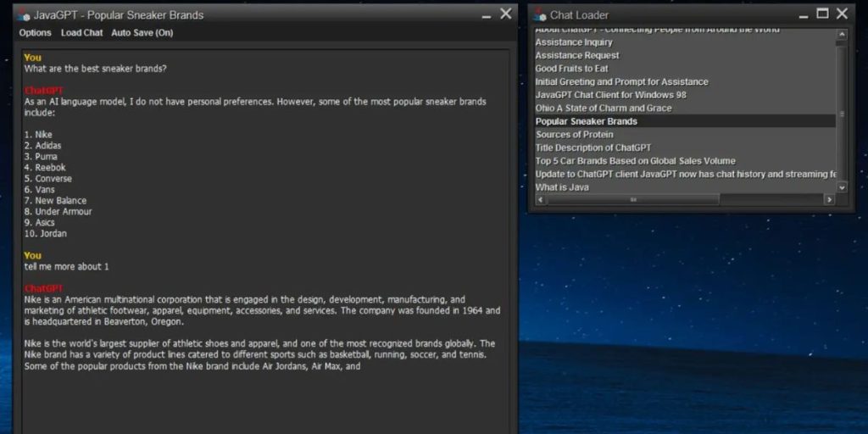The image size is (868, 434).
Task: Select the Sources of Protein chat
Action: tap(685, 135)
